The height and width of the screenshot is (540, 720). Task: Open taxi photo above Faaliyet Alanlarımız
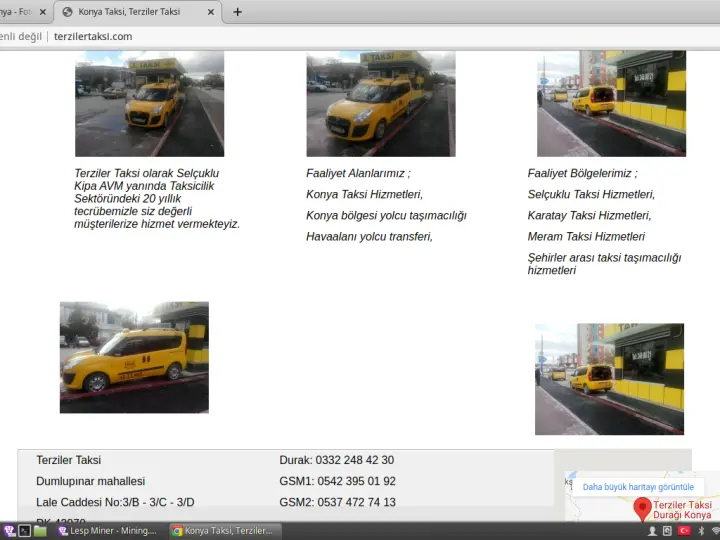381,104
